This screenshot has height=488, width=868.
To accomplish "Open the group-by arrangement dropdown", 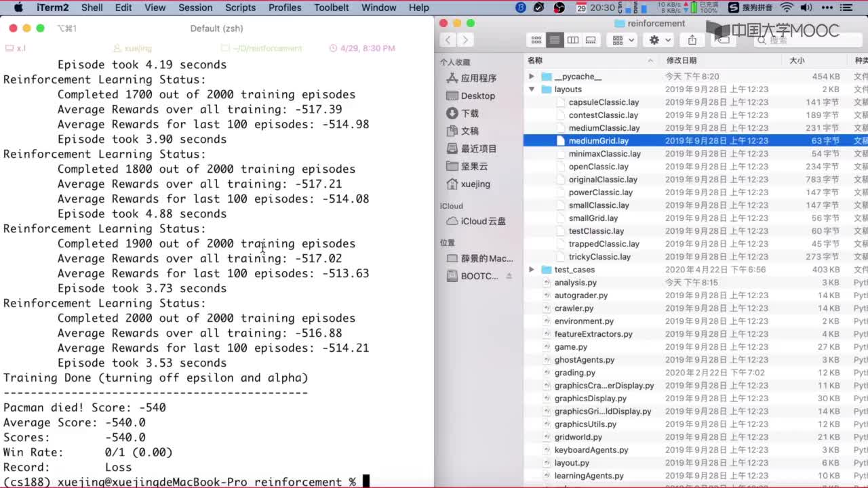I will click(623, 40).
